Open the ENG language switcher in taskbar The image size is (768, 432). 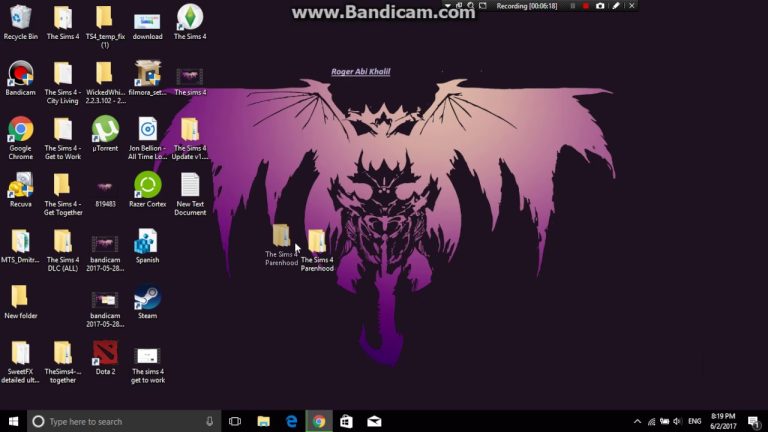[693, 421]
